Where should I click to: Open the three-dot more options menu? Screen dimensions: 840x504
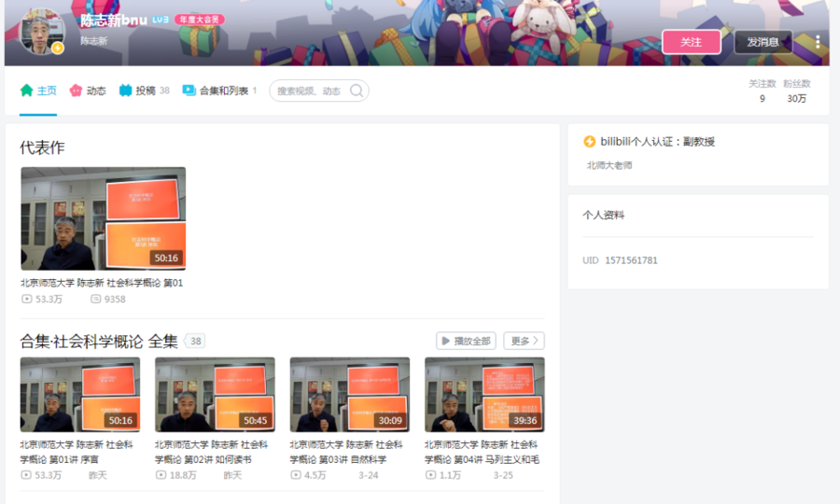[818, 42]
